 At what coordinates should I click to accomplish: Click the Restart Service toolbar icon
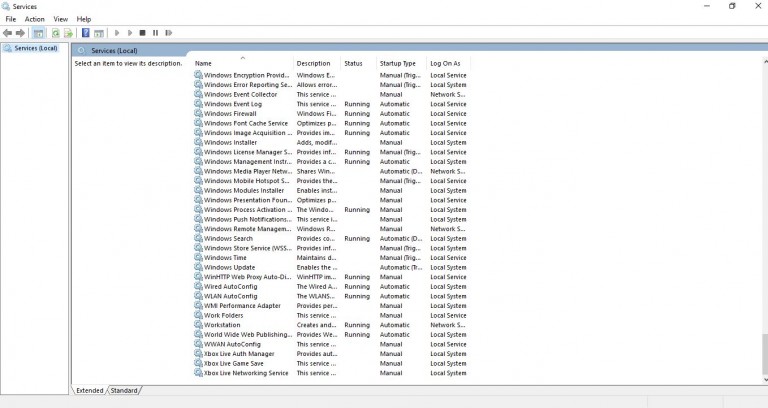coord(167,33)
